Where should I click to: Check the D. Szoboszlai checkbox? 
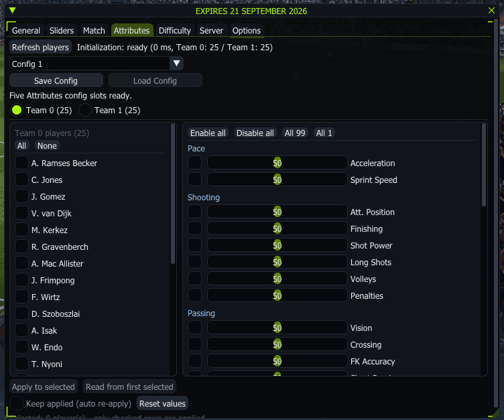pyautogui.click(x=21, y=313)
